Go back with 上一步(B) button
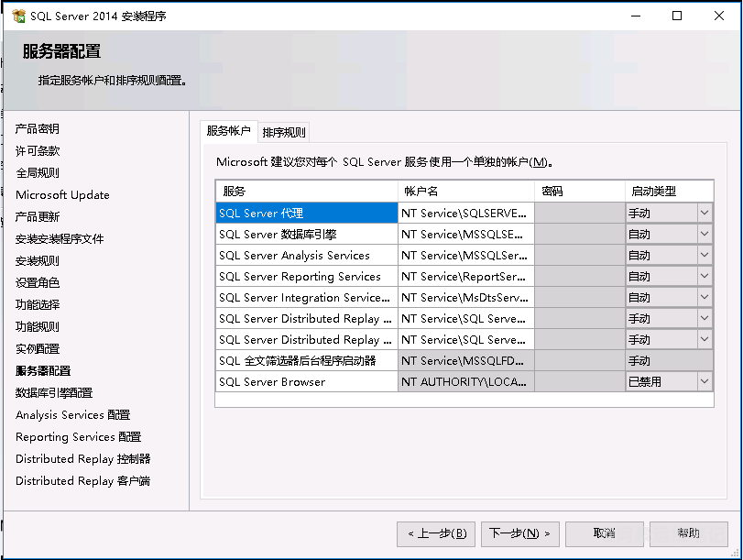Image resolution: width=743 pixels, height=560 pixels. point(436,533)
